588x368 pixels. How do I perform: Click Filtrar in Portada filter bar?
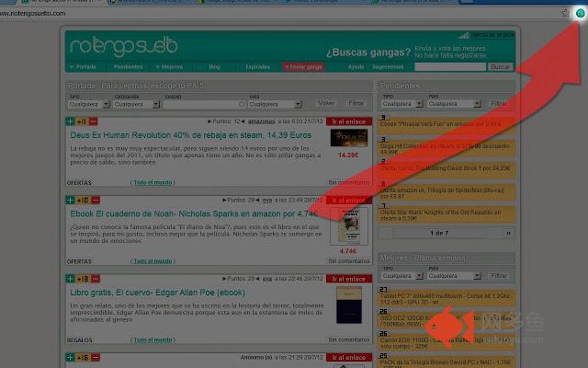point(356,103)
